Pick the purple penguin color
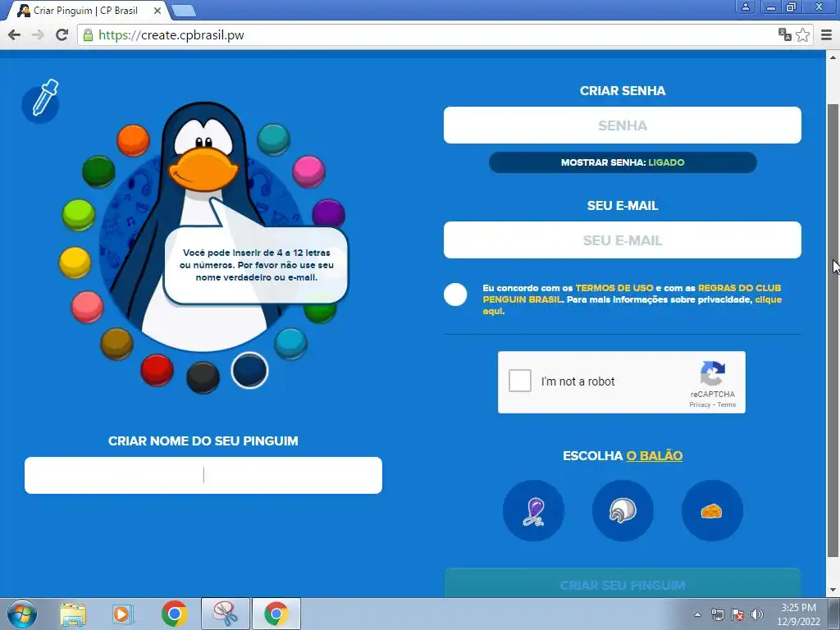Viewport: 840px width, 630px height. pyautogui.click(x=328, y=213)
